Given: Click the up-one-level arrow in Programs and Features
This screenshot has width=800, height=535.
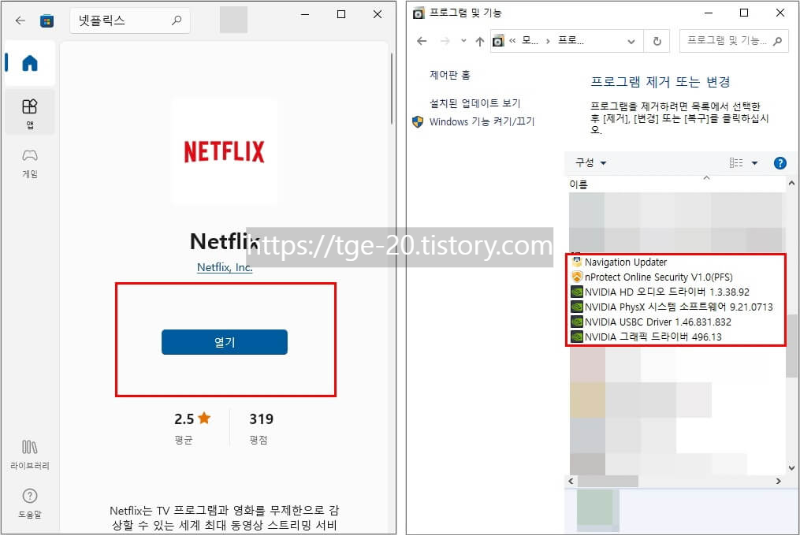Looking at the screenshot, I should point(480,41).
